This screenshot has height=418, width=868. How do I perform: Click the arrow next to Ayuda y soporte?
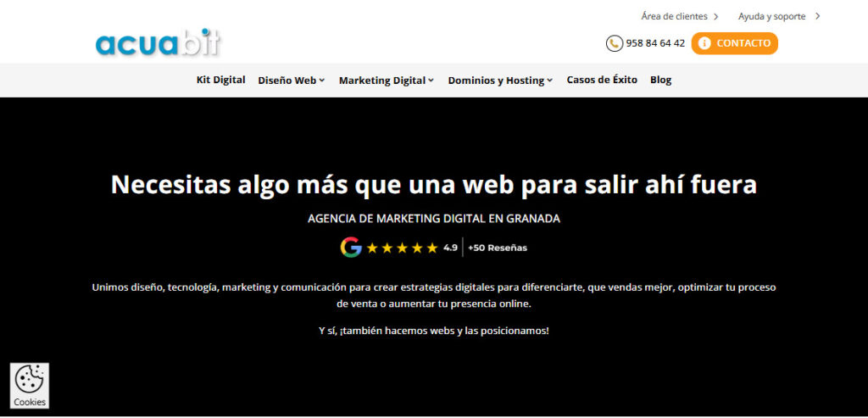(x=817, y=16)
